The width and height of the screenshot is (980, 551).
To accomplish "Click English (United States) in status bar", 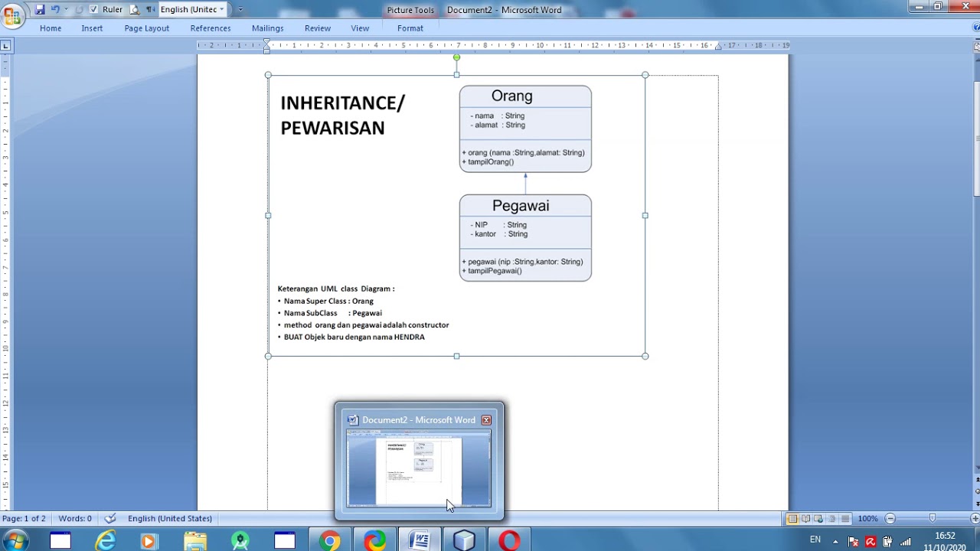I will (x=170, y=518).
